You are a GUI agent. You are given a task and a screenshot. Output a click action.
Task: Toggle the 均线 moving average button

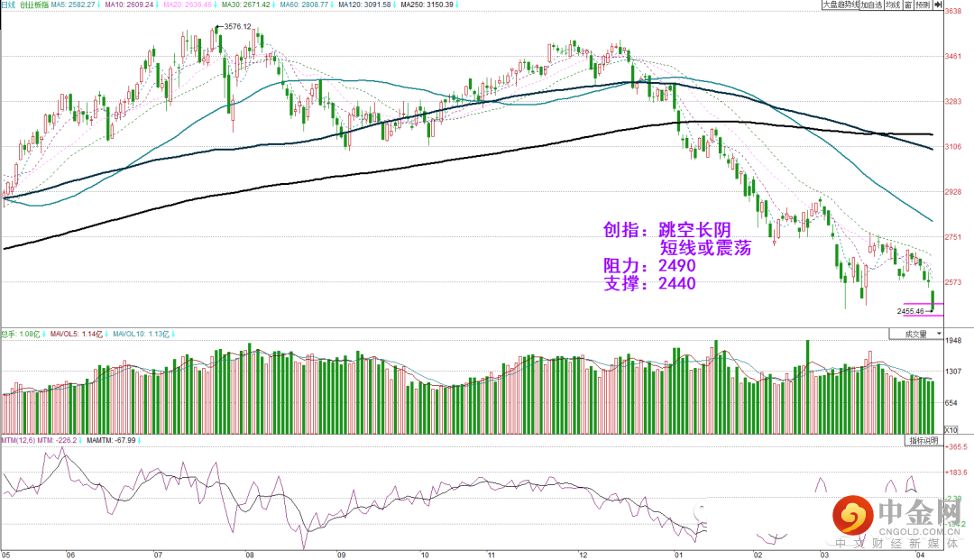pyautogui.click(x=893, y=5)
